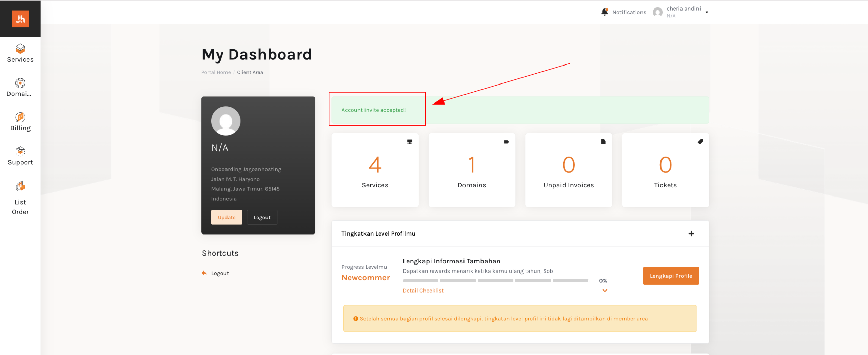Click the Lengkapi Profile button
Viewport: 868px width, 355px height.
[x=671, y=276]
